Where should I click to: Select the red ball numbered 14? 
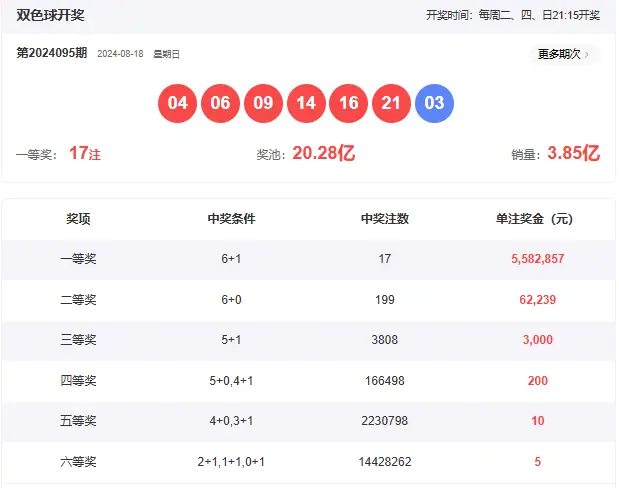(x=306, y=103)
